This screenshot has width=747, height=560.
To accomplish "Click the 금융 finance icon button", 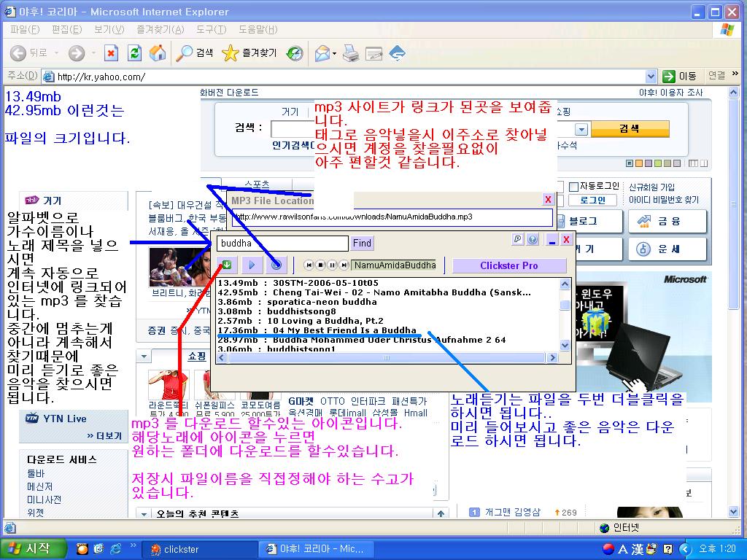I will coord(667,222).
